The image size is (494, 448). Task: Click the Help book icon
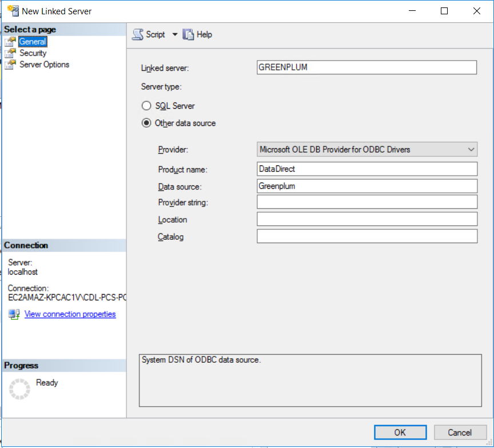click(x=188, y=34)
